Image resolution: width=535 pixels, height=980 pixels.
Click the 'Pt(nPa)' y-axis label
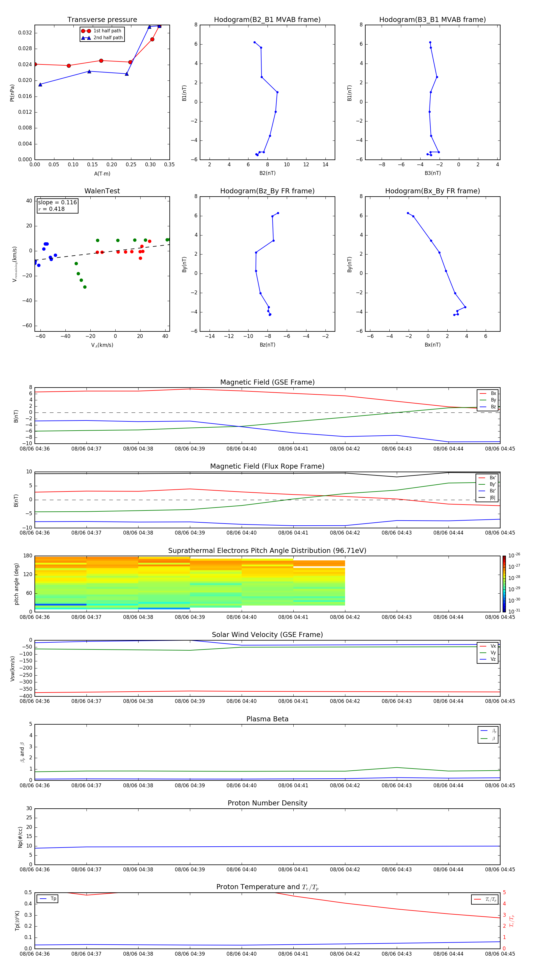coord(12,93)
